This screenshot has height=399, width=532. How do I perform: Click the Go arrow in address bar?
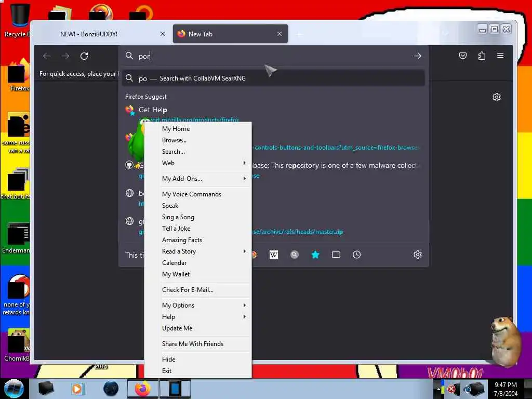(x=418, y=56)
